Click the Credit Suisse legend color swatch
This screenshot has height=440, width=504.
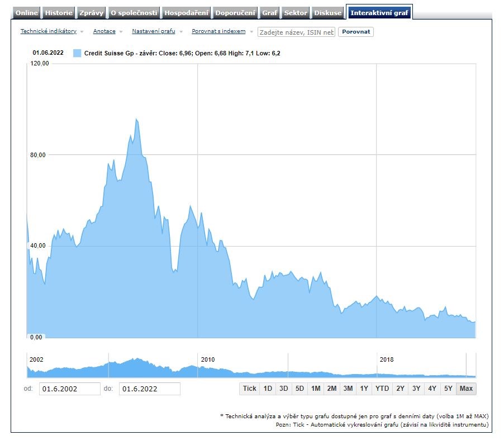point(77,53)
